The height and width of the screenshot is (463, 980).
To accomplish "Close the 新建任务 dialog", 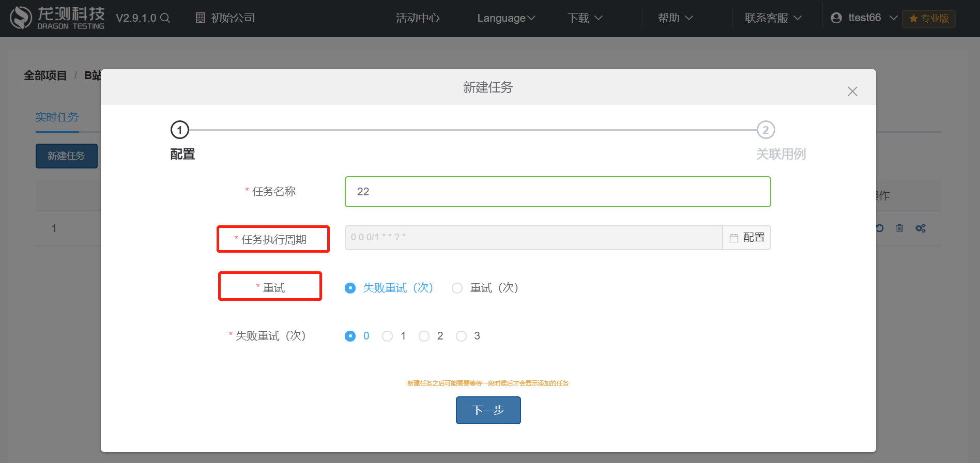I will [852, 91].
